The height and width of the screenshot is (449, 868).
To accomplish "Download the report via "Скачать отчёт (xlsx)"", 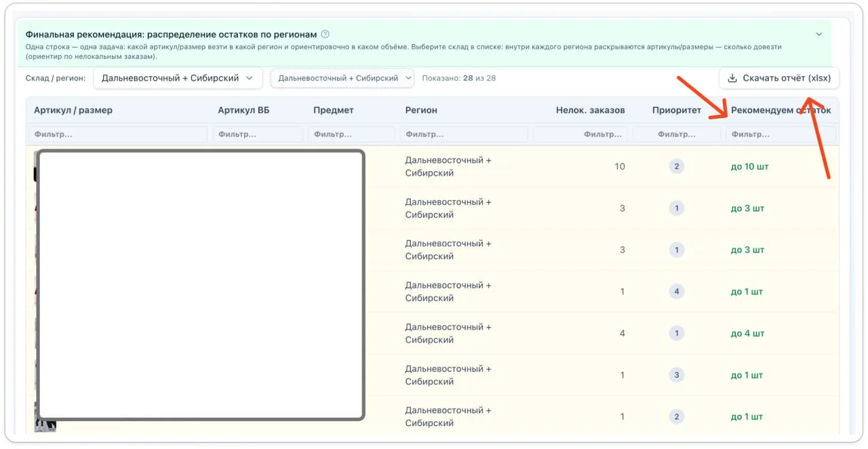I will tap(779, 78).
